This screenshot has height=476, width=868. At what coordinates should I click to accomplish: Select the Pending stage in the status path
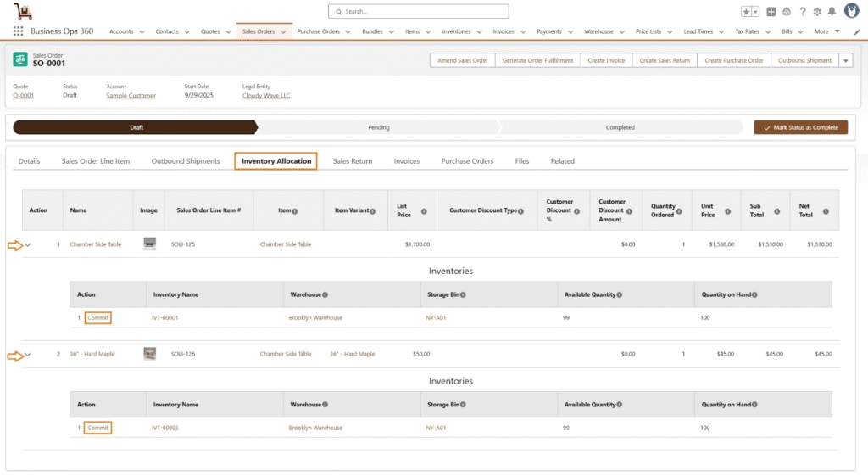(x=378, y=127)
